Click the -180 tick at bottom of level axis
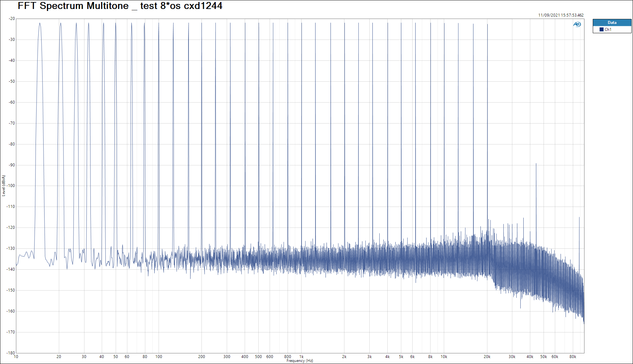Image resolution: width=633 pixels, height=364 pixels. tap(11, 353)
